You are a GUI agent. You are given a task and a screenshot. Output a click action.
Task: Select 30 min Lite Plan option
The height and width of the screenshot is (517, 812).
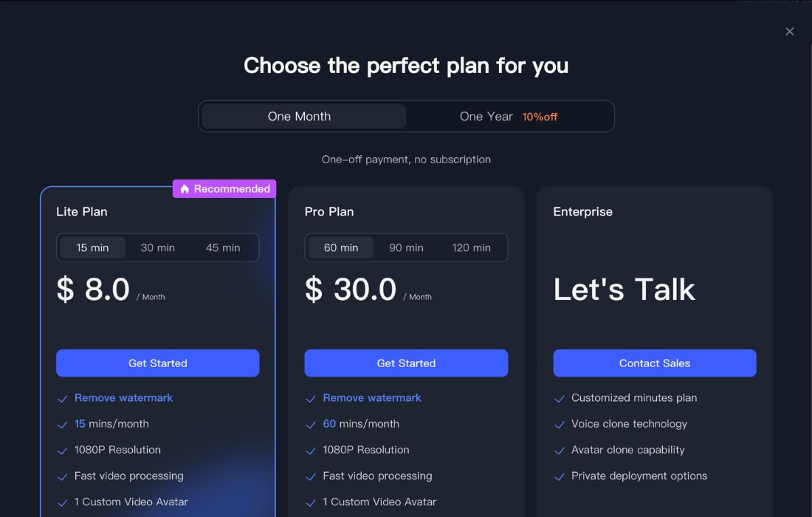click(x=158, y=248)
